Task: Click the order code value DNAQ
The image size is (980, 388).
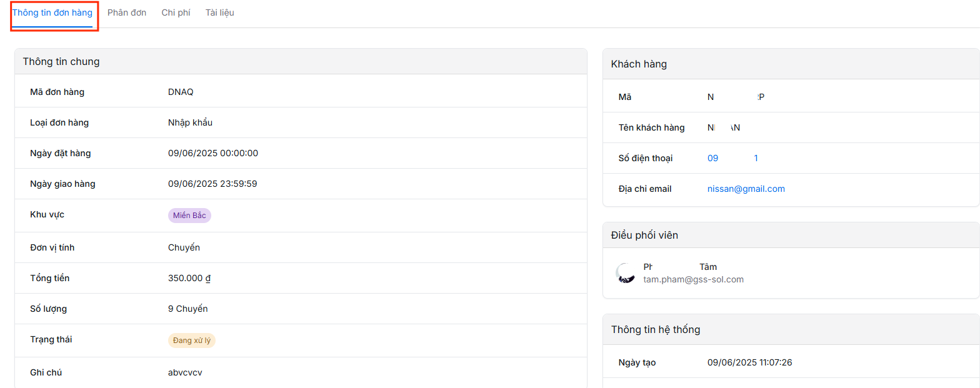Action: coord(181,92)
